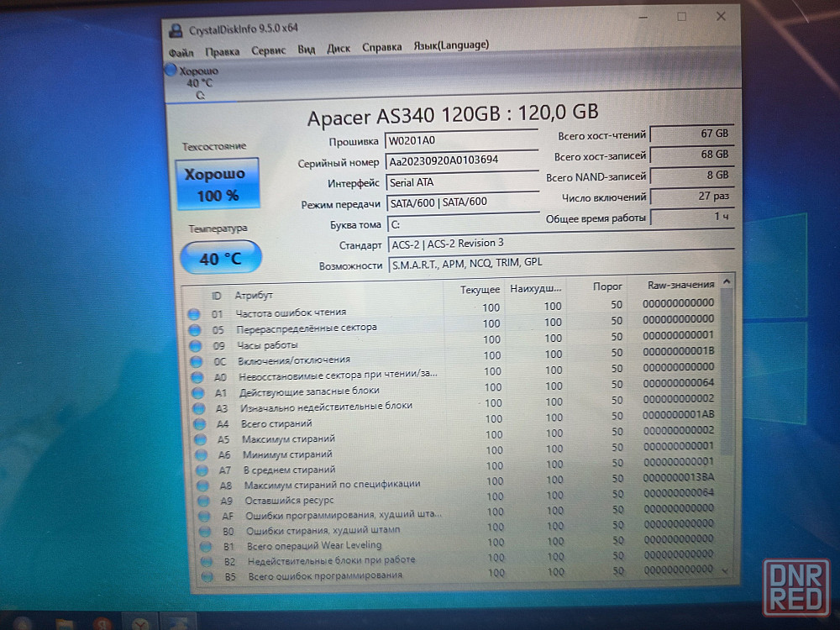Click the Всего хост-чтений value 67 GB

coord(691,134)
